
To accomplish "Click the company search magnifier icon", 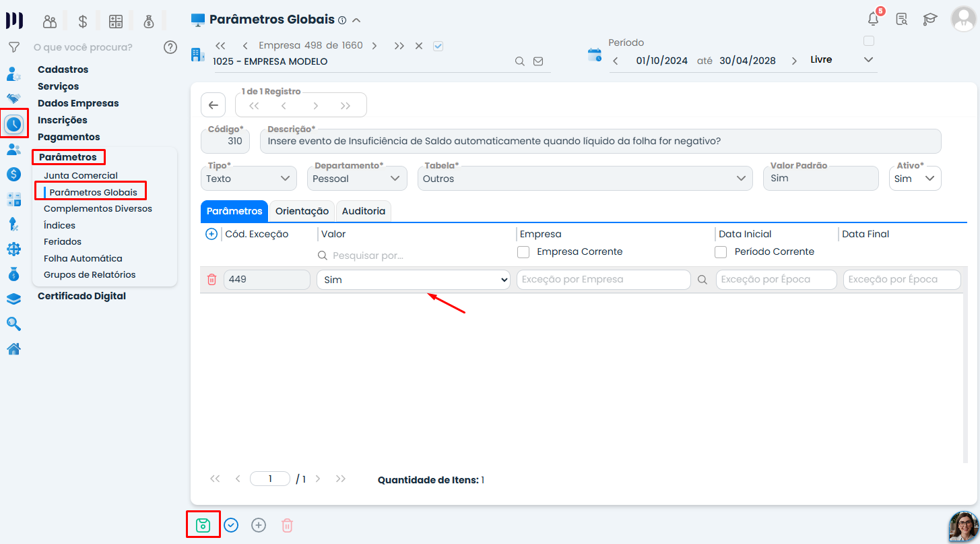I will [x=519, y=61].
